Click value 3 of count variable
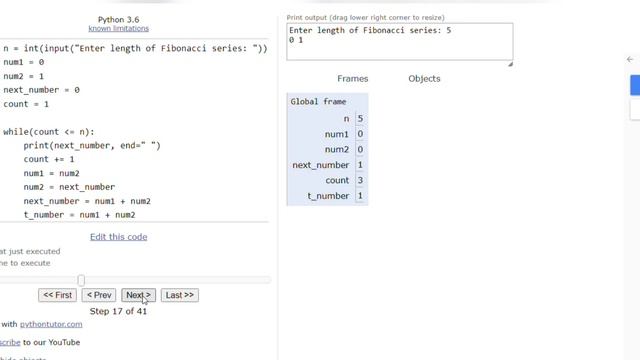 [360, 180]
